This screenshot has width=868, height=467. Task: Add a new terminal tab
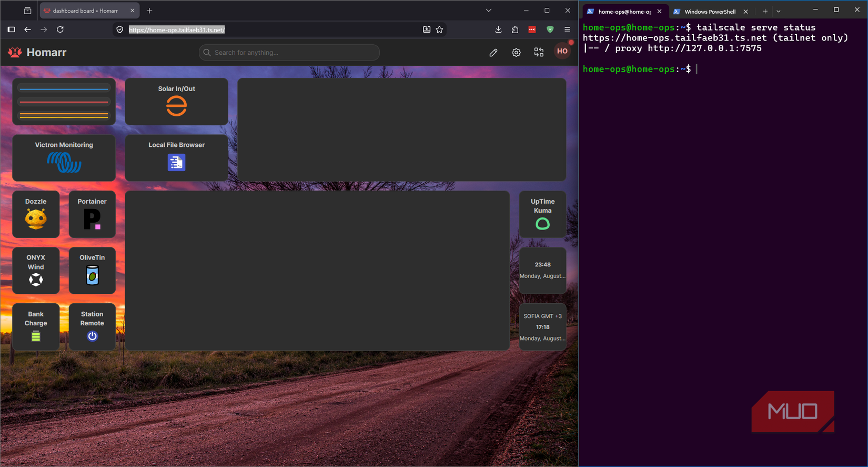tap(765, 11)
